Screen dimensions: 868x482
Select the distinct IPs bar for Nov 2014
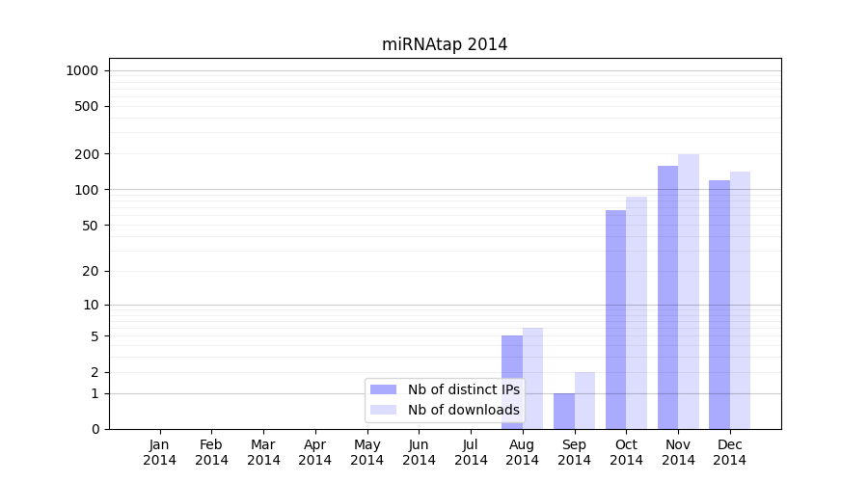coord(667,297)
